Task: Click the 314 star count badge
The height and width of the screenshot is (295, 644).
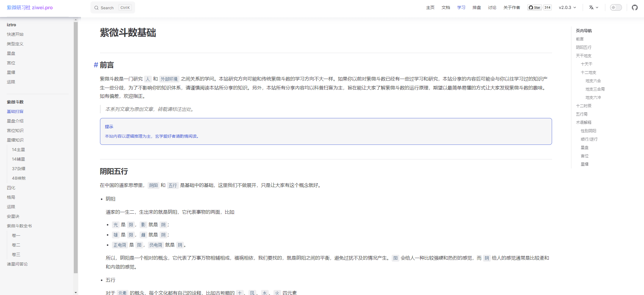Action: pos(547,7)
